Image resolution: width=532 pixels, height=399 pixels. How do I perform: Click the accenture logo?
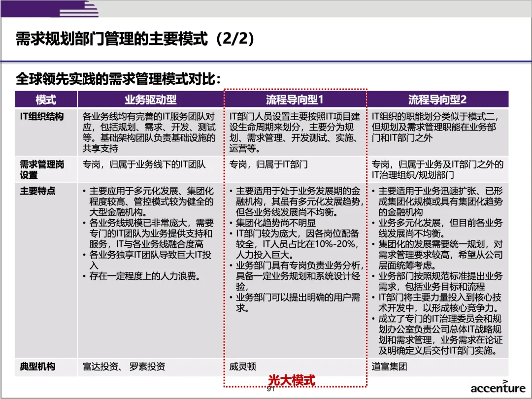point(498,387)
